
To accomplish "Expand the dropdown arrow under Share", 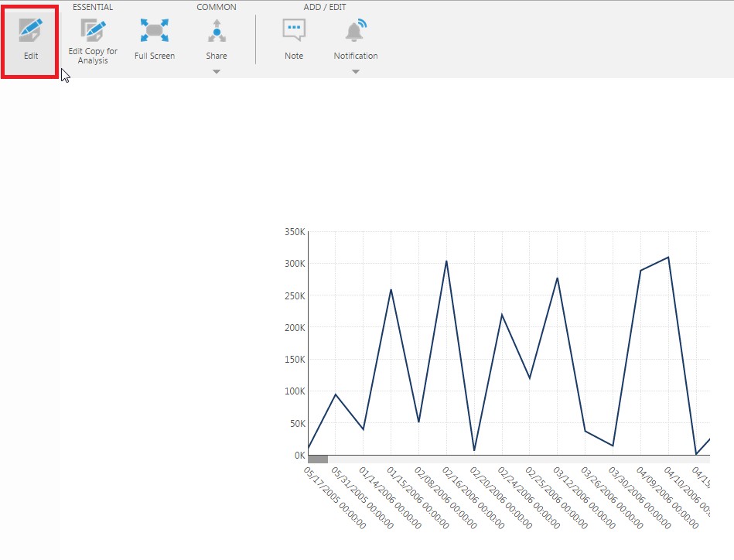I will click(x=217, y=72).
